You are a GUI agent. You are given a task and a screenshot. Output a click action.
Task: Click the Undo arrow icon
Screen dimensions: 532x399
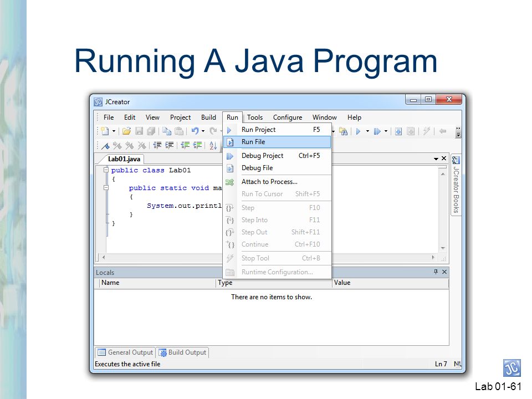coord(195,131)
